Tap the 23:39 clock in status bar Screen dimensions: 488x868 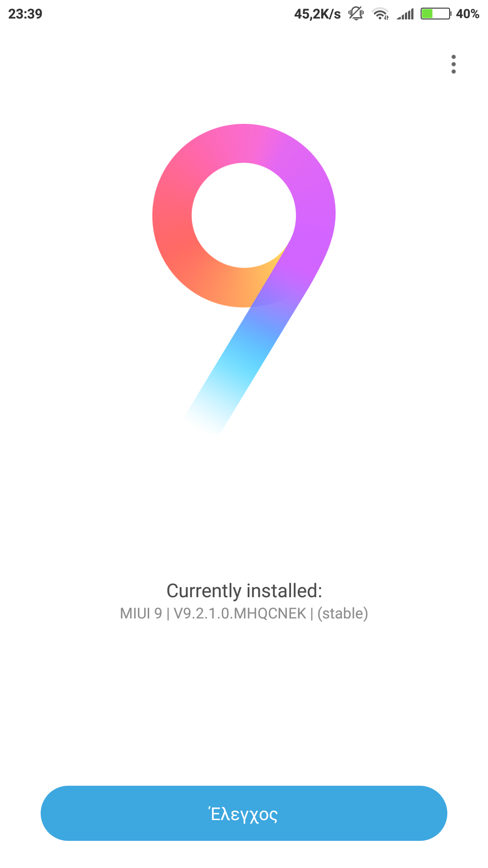pyautogui.click(x=25, y=14)
